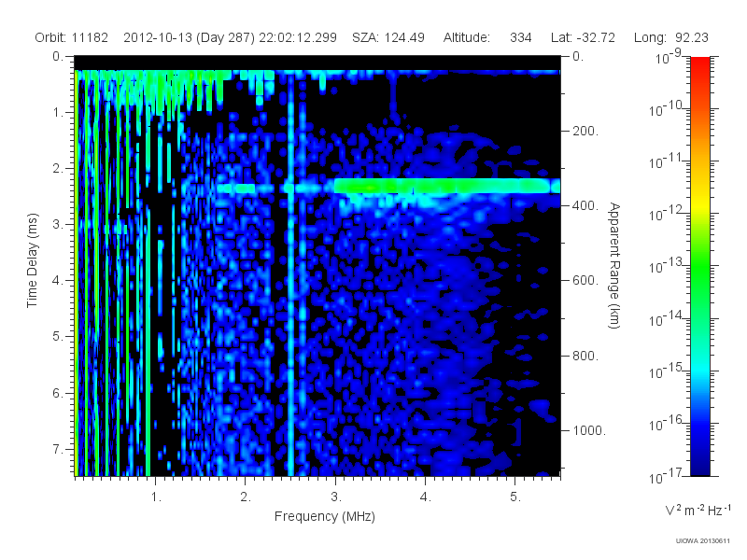Click the 800. apparent range tick label

coord(585,356)
